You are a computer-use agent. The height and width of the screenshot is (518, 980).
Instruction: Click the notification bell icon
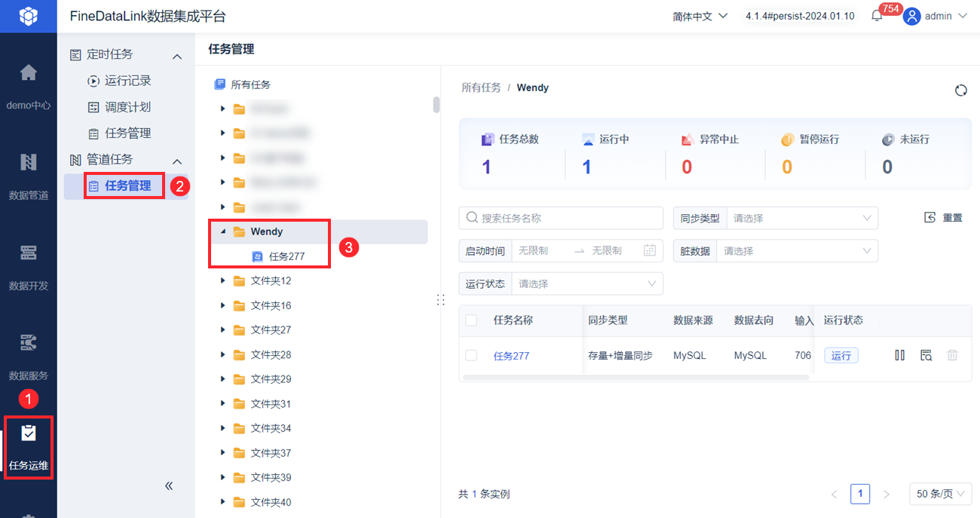pyautogui.click(x=877, y=16)
